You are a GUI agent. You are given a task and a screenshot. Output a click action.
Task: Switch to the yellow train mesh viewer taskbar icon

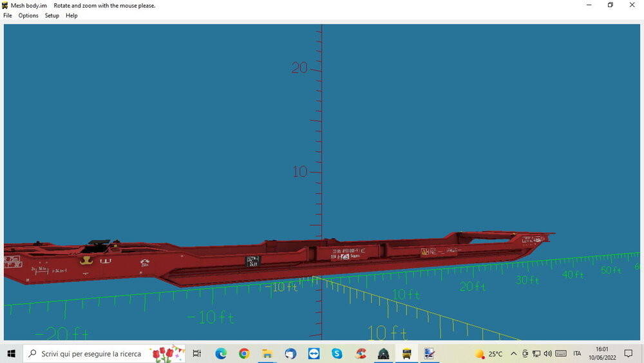pyautogui.click(x=406, y=353)
